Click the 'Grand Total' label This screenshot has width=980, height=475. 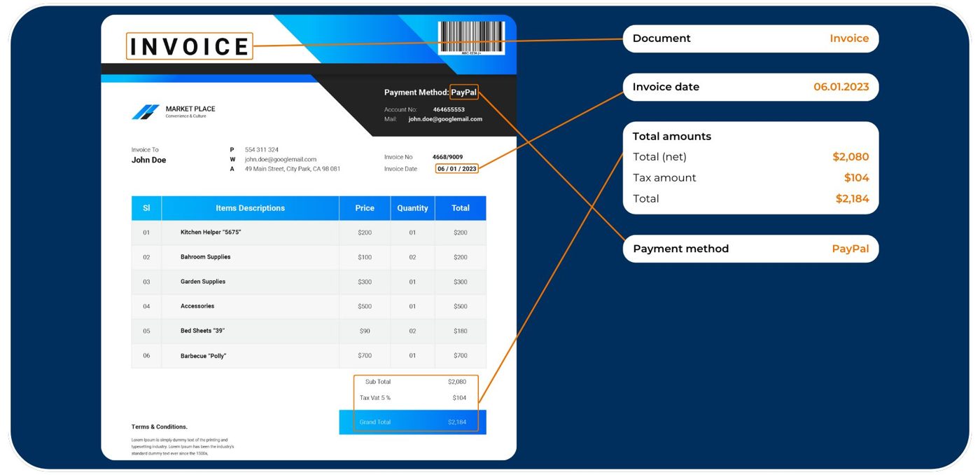[375, 422]
